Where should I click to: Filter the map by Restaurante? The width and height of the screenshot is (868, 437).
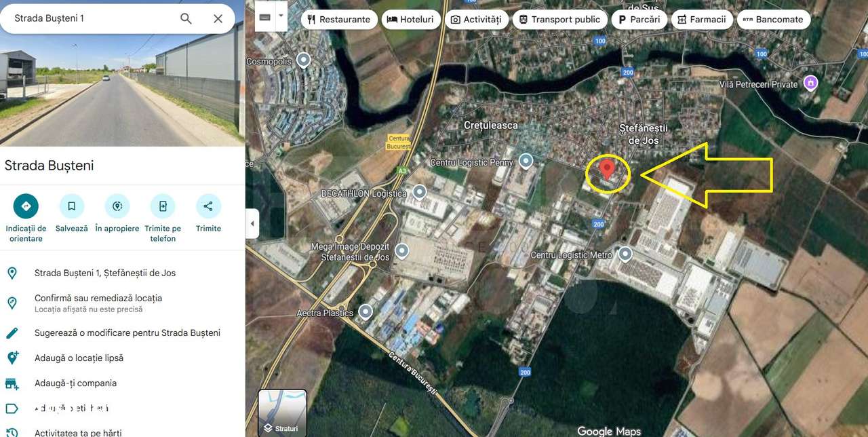pos(338,20)
